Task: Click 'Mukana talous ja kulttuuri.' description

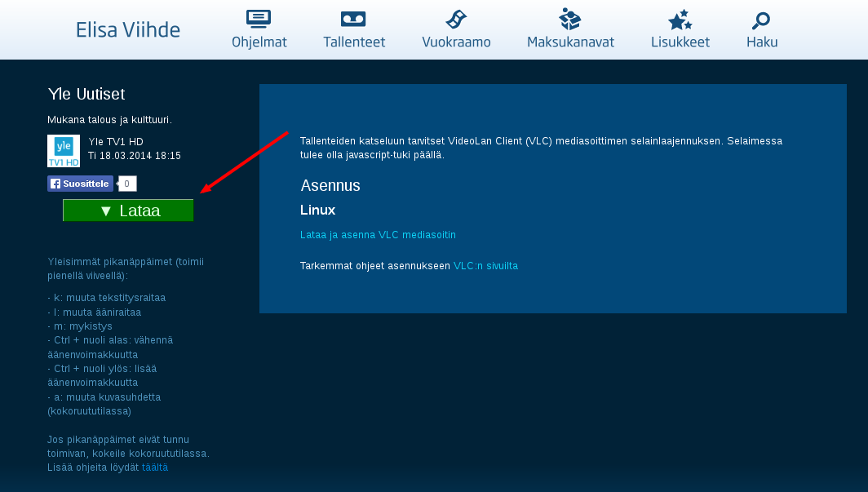Action: 109,120
